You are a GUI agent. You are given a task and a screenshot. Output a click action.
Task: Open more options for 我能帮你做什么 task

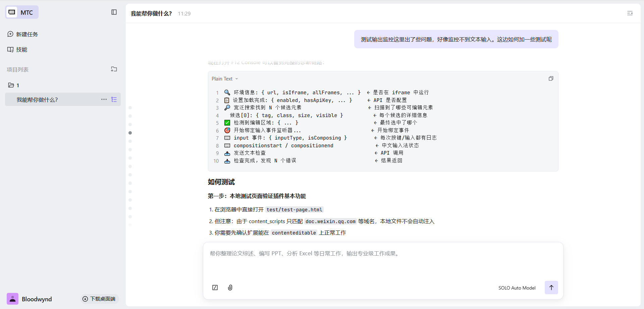104,100
